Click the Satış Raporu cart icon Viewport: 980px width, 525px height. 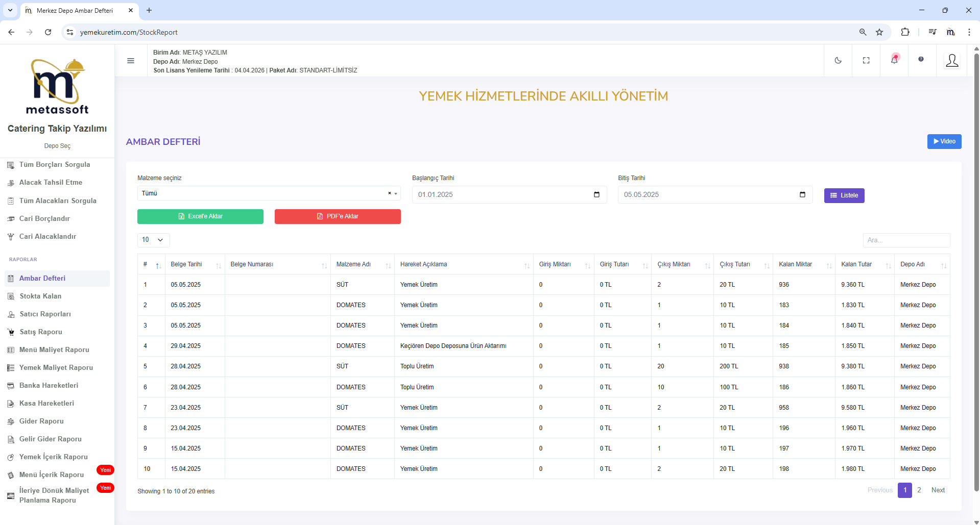pyautogui.click(x=11, y=332)
